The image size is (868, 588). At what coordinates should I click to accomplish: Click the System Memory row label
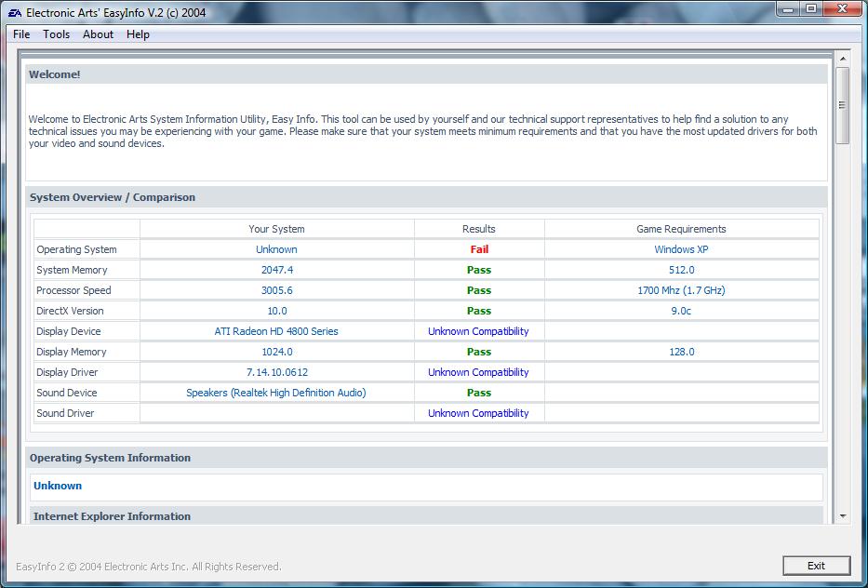click(72, 270)
